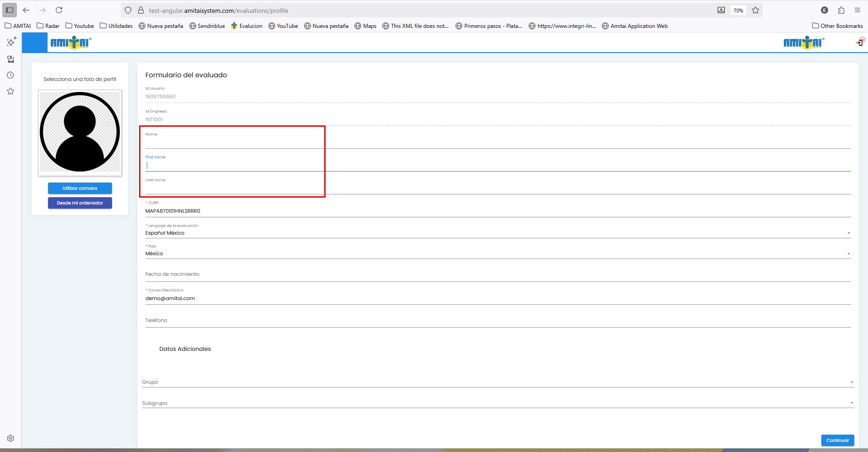Click the sidebar bookmarks star icon

(x=11, y=91)
